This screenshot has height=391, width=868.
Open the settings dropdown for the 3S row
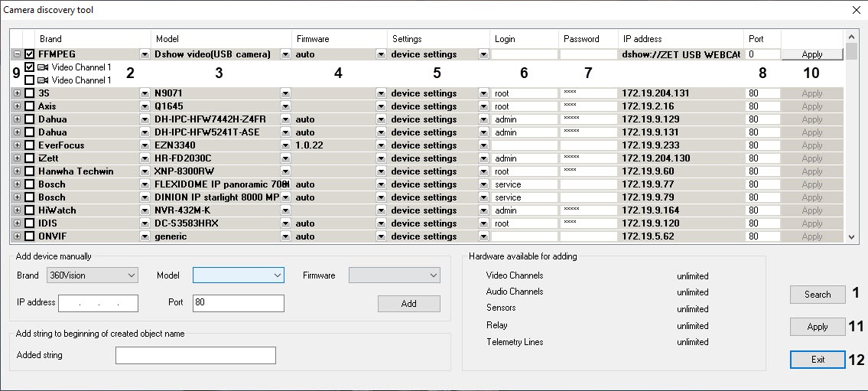click(x=483, y=93)
